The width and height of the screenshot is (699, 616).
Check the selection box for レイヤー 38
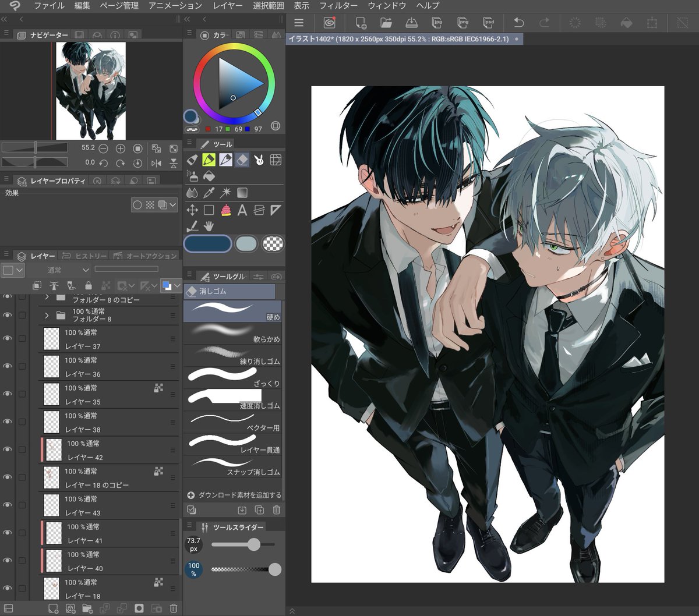(x=22, y=422)
